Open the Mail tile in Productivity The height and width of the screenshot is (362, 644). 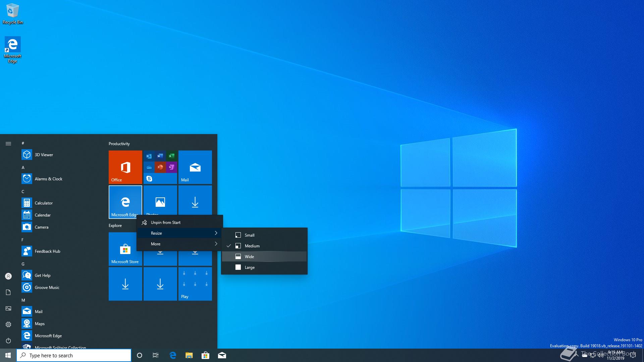pyautogui.click(x=195, y=167)
